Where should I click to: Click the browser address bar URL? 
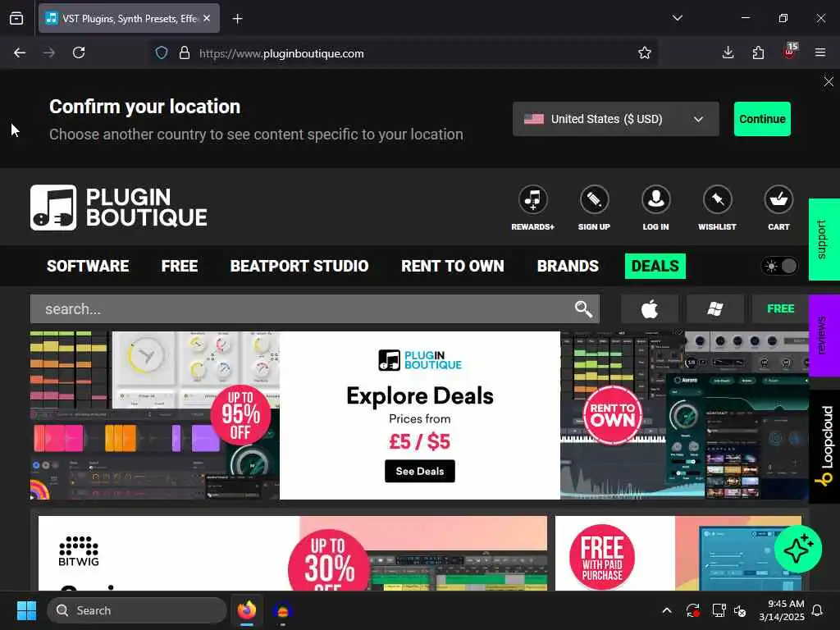click(281, 53)
